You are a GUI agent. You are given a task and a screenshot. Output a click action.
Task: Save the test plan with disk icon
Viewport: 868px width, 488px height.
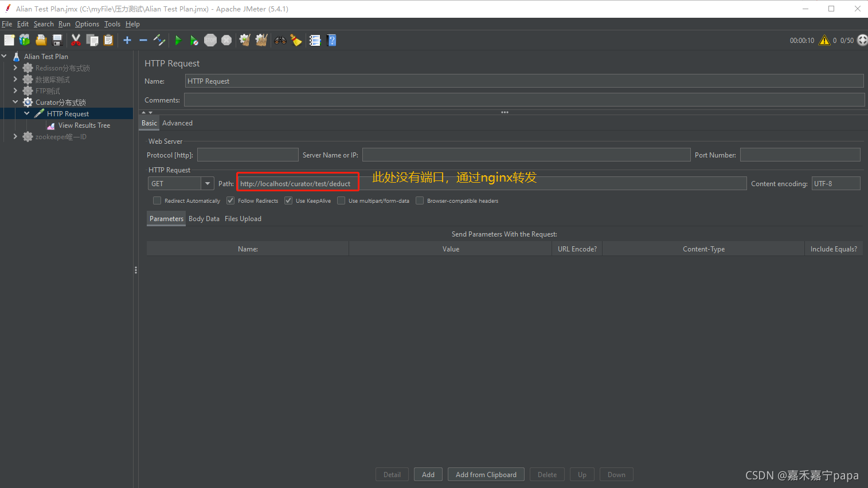click(x=57, y=40)
